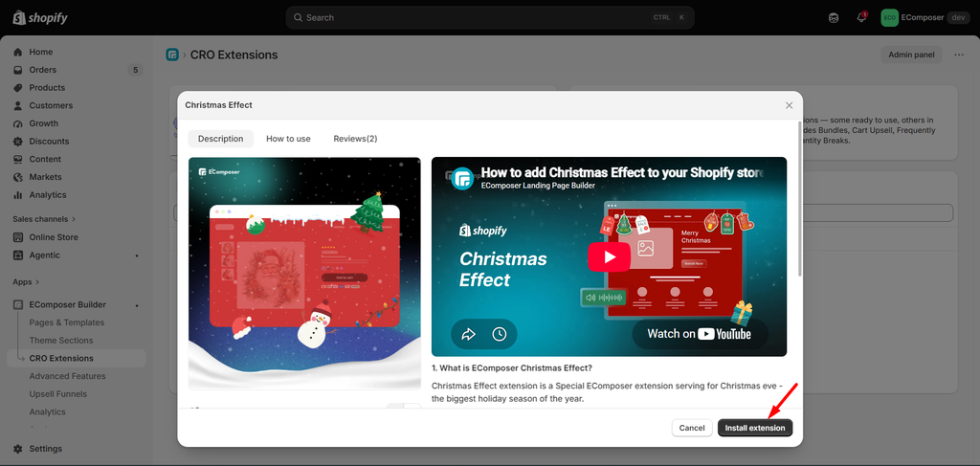Expand the Apps section
This screenshot has height=466, width=980.
pyautogui.click(x=26, y=281)
